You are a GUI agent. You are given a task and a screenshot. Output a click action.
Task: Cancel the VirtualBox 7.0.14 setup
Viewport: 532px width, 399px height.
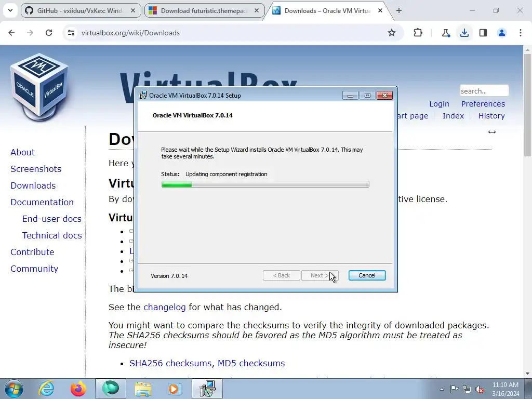click(367, 275)
